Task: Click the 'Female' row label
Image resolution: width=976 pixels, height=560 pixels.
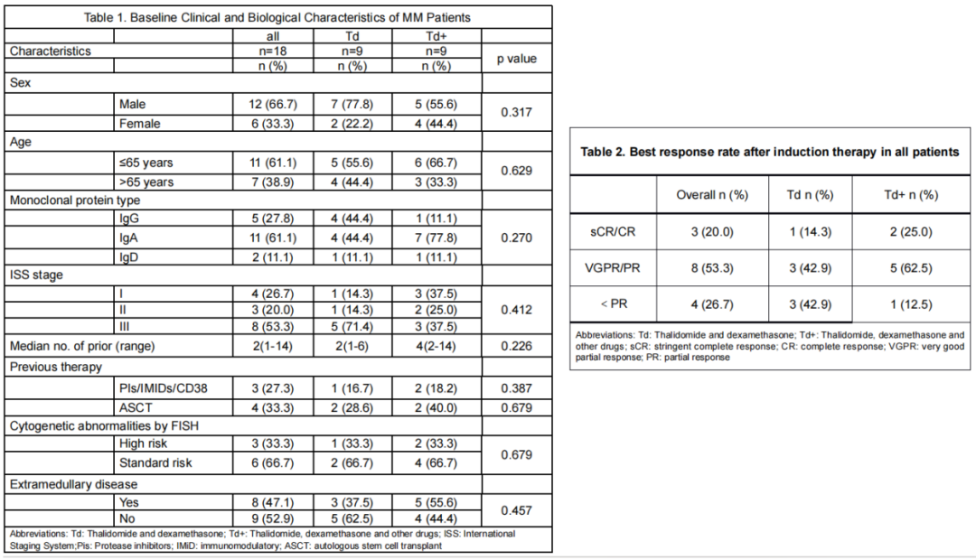Action: (140, 123)
